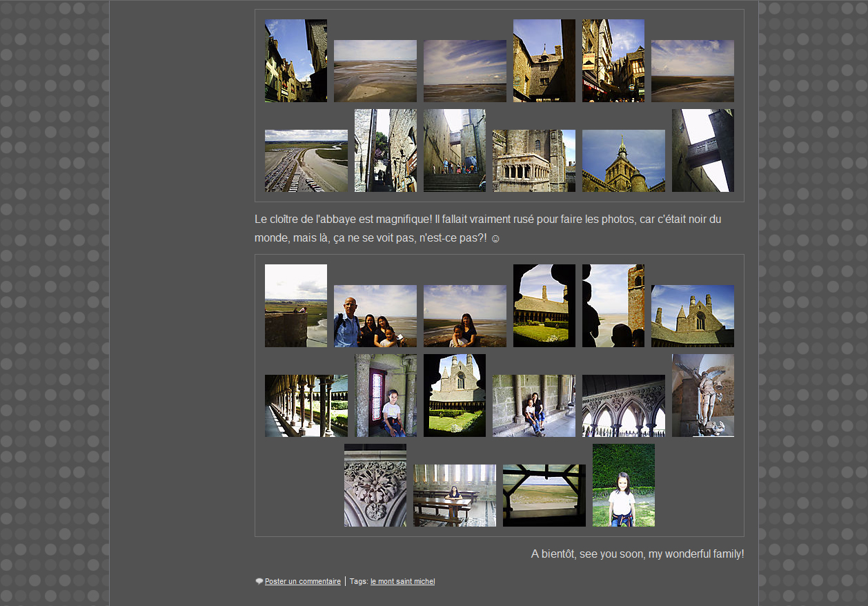This screenshot has height=606, width=868.
Task: View the carved gothic arches thumbnail
Action: pos(623,406)
